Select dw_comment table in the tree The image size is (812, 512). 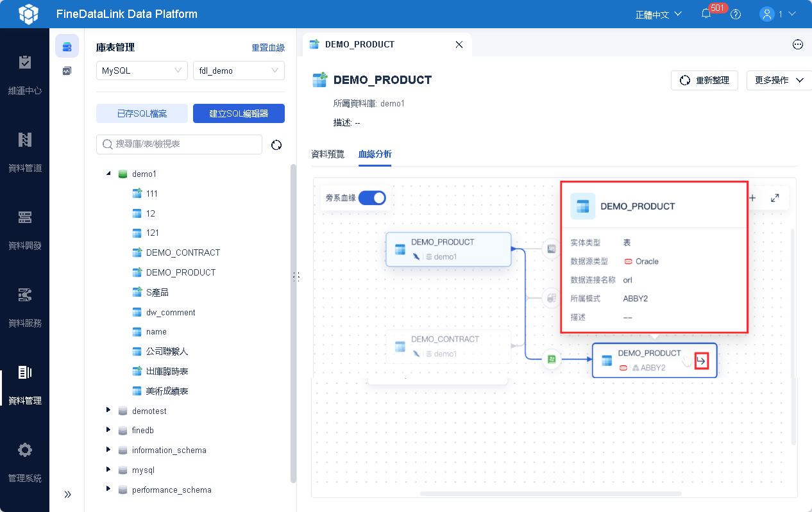[x=171, y=312]
